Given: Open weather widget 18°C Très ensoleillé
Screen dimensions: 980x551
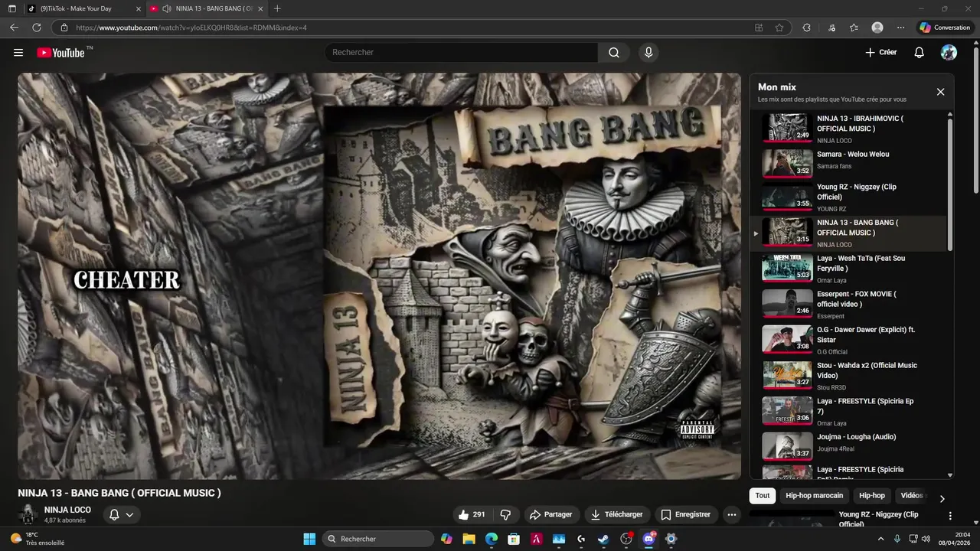Looking at the screenshot, I should 37,539.
